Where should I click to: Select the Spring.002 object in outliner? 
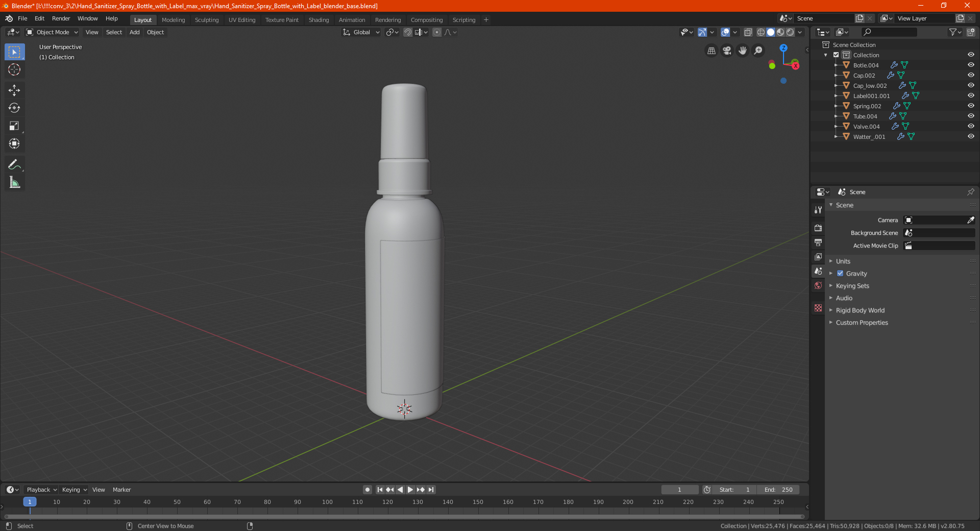click(867, 106)
